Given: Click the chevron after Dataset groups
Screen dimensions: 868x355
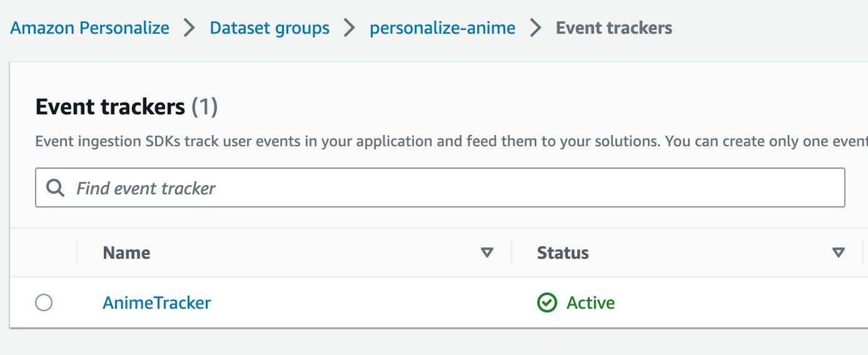Looking at the screenshot, I should (350, 28).
